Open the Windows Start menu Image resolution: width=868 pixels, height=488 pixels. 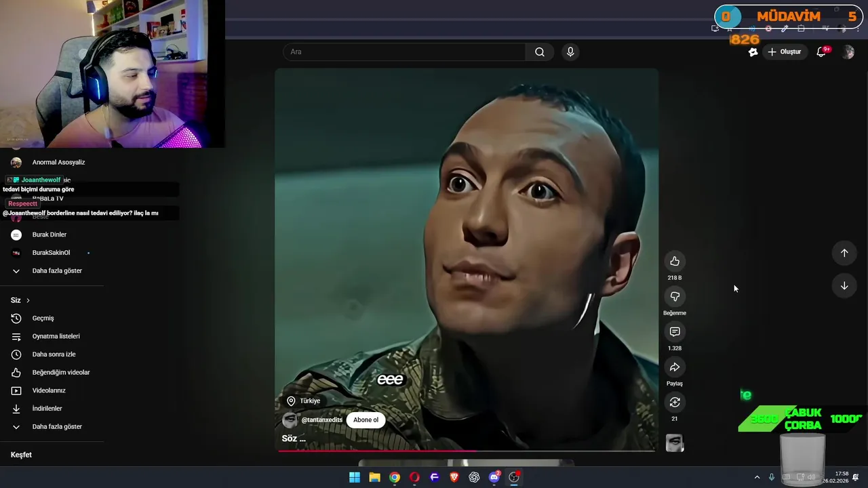355,477
